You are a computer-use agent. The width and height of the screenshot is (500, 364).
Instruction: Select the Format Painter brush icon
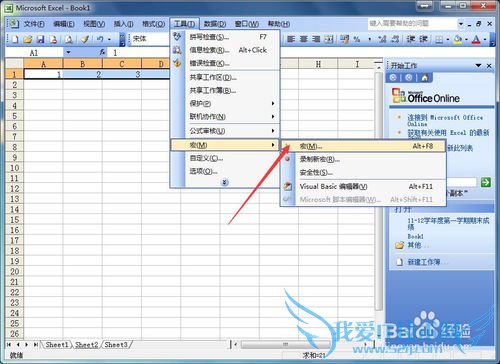[x=85, y=39]
